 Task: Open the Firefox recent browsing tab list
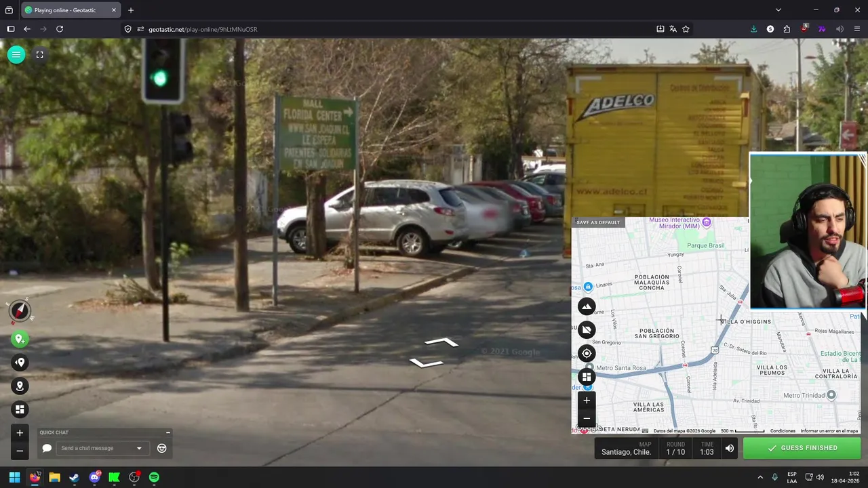(x=9, y=10)
